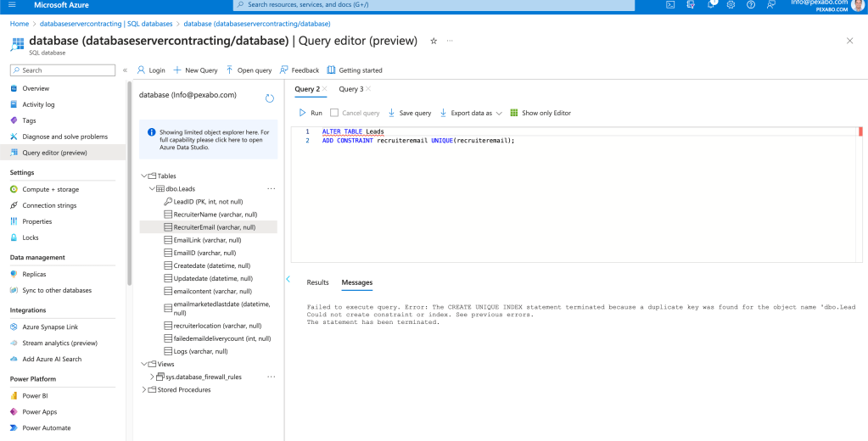868x441 pixels.
Task: Run the current query
Action: click(311, 113)
